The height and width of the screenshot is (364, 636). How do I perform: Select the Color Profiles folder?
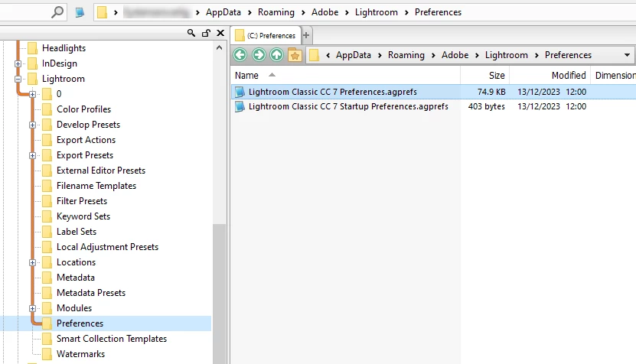point(83,109)
